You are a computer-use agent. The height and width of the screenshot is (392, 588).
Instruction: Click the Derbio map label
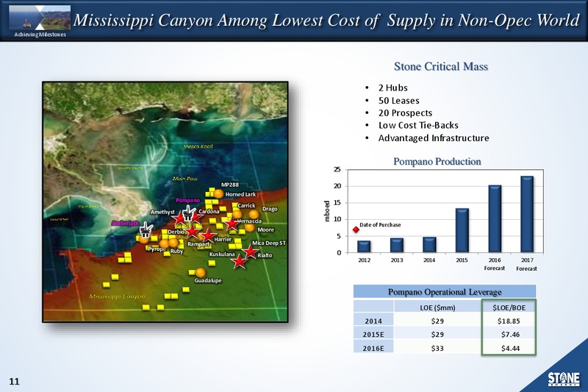point(176,232)
